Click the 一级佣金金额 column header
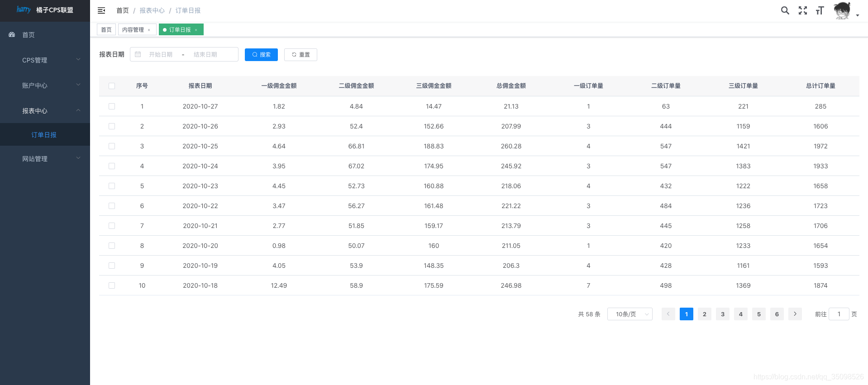The width and height of the screenshot is (868, 385). 279,86
